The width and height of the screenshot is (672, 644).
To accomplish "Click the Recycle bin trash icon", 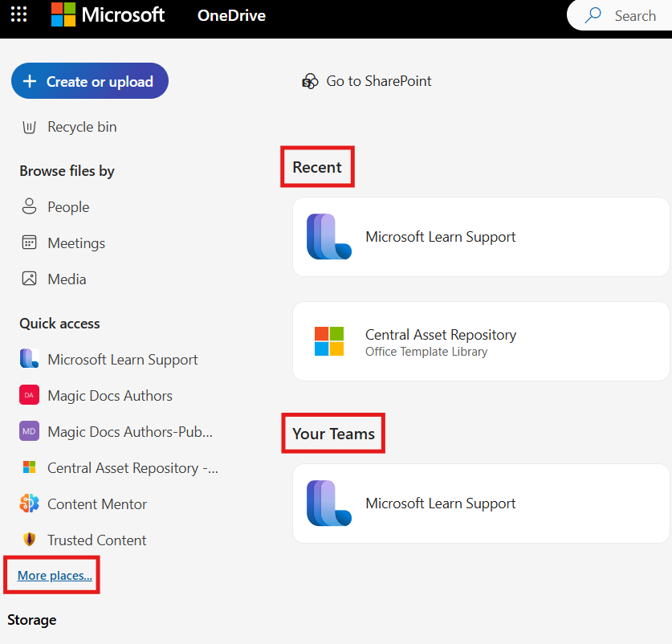I will 29,128.
